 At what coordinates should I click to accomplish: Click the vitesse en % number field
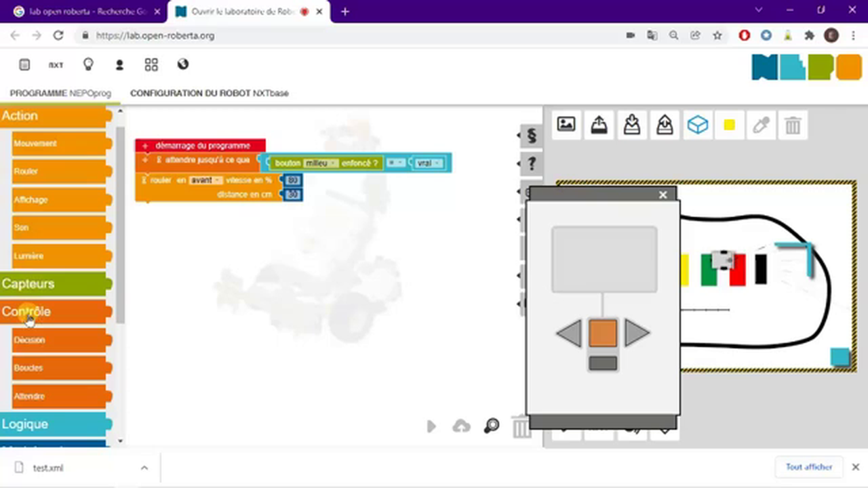pos(292,180)
